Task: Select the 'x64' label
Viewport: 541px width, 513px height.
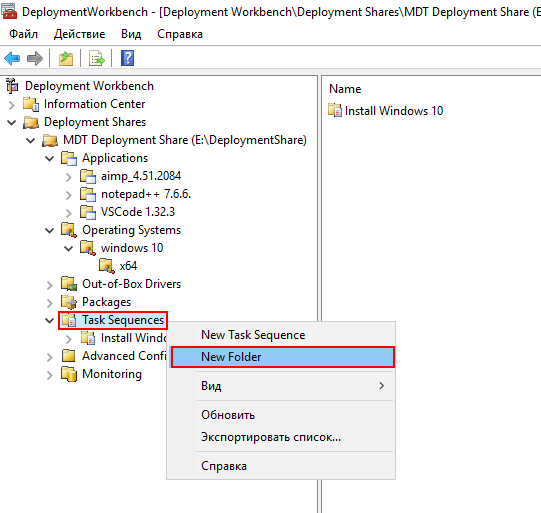Action: (x=128, y=266)
